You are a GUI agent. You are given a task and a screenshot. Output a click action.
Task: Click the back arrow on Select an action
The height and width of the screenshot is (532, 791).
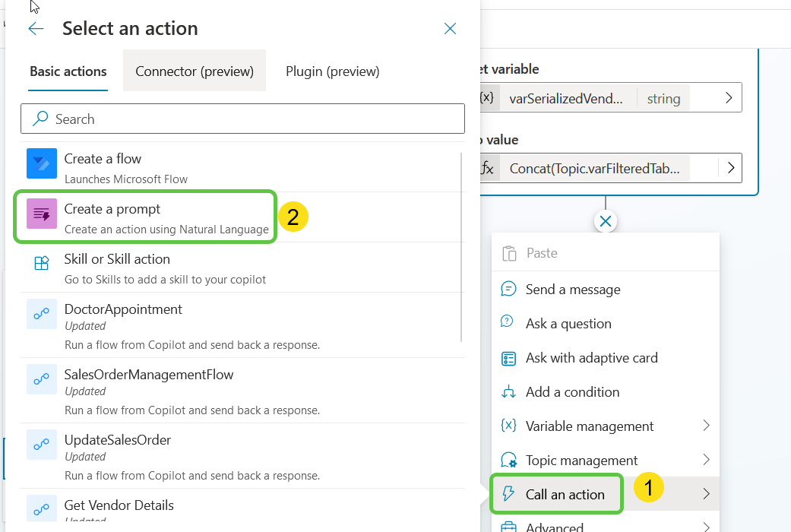point(36,28)
